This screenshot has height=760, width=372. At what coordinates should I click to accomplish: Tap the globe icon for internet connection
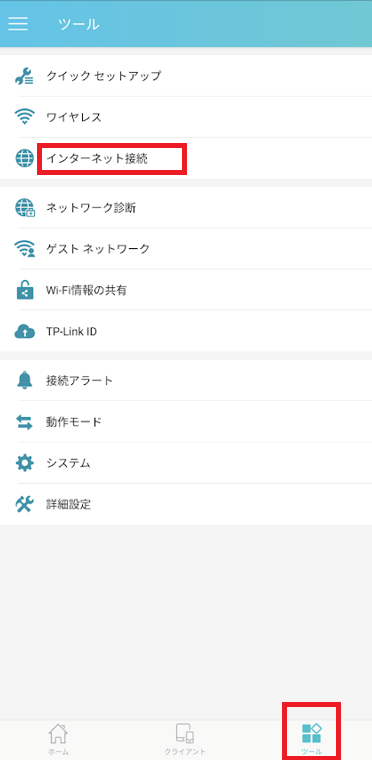[x=24, y=158]
